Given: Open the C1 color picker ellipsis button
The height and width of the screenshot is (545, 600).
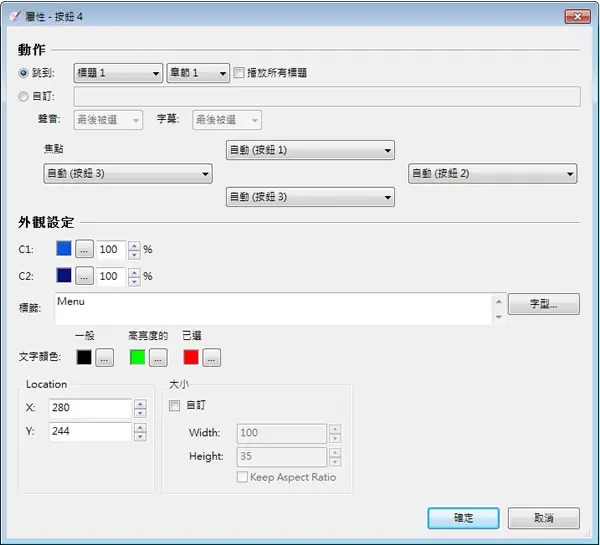Looking at the screenshot, I should (84, 249).
